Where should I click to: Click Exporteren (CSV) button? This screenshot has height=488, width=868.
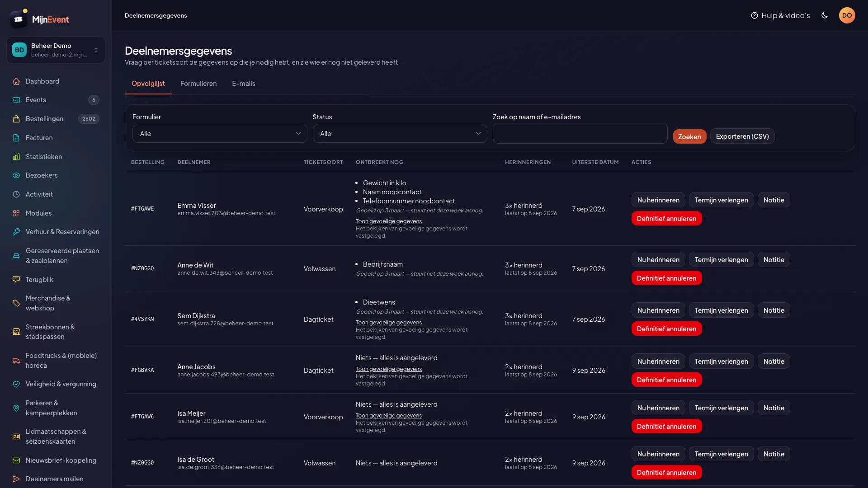click(x=742, y=136)
